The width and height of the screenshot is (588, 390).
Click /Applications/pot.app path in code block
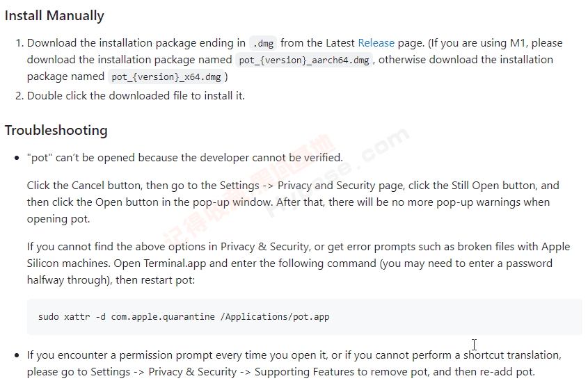(275, 317)
